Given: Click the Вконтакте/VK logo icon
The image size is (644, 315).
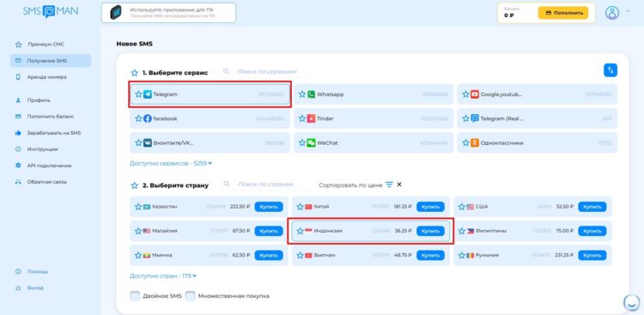Looking at the screenshot, I should tap(148, 143).
